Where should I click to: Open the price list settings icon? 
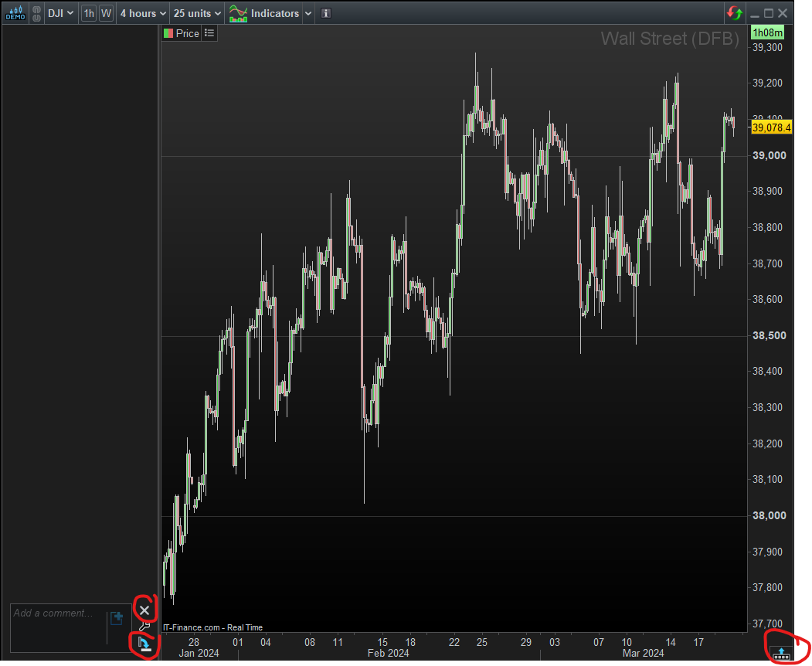[209, 33]
